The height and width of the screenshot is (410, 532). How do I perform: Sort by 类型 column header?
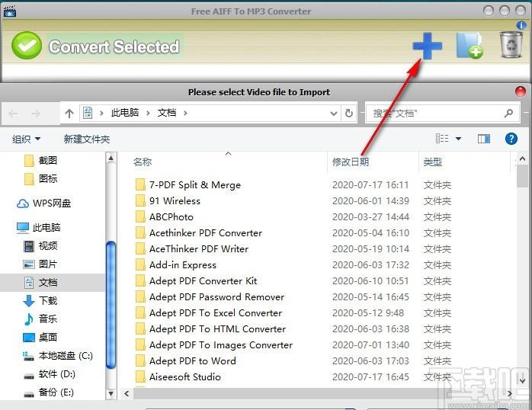point(433,162)
